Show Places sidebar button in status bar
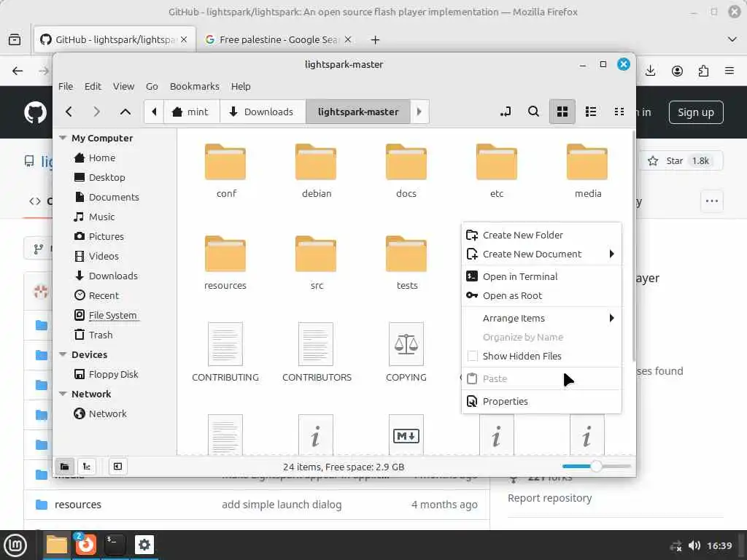This screenshot has width=747, height=560. pos(65,466)
